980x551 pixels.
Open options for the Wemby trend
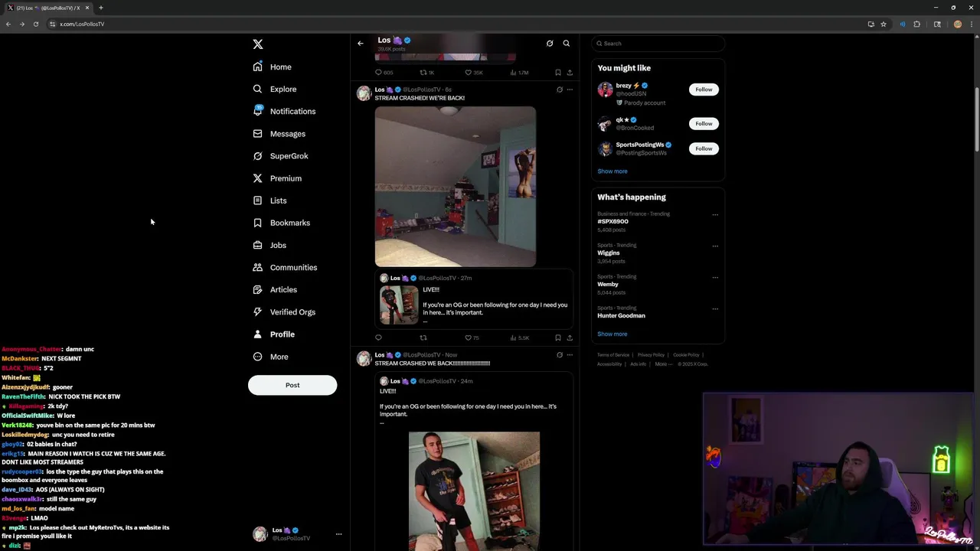[x=715, y=278]
